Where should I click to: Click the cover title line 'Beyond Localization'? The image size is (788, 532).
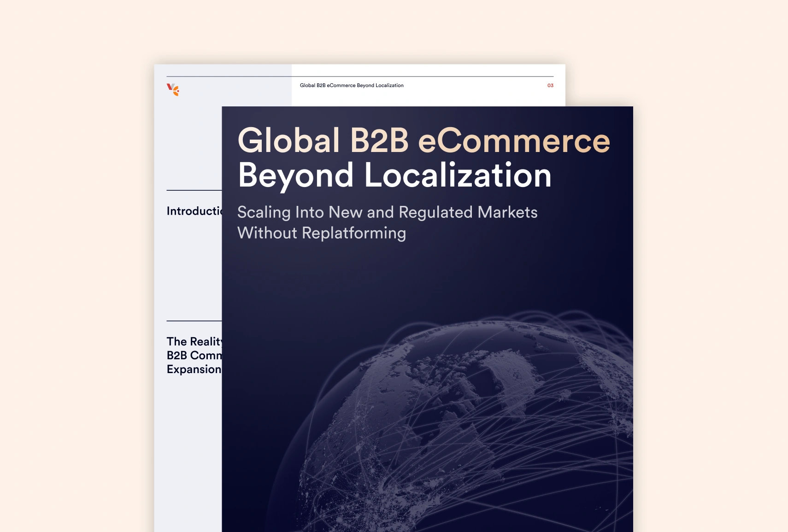[x=395, y=175]
